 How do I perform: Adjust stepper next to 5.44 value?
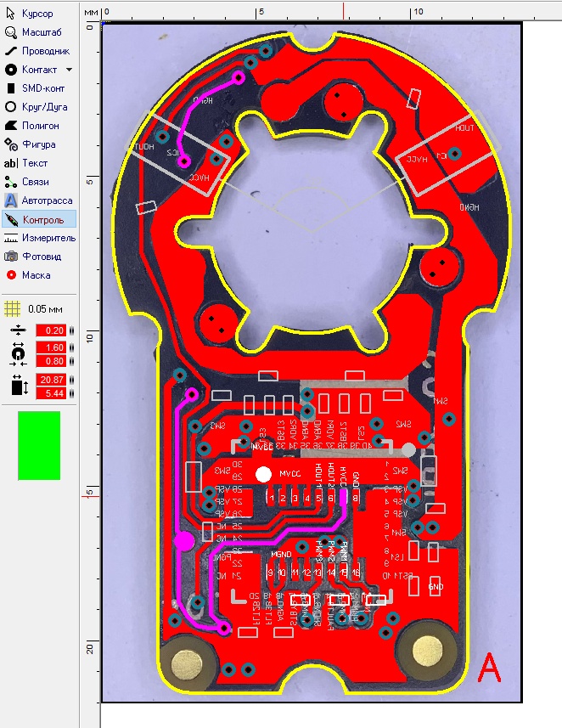[x=71, y=393]
